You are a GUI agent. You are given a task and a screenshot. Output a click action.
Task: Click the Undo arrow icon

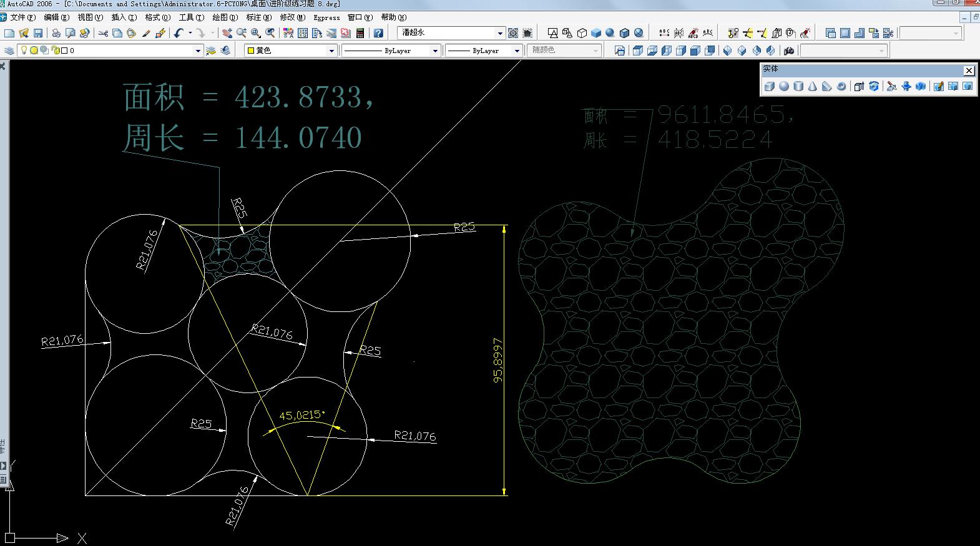[x=179, y=33]
